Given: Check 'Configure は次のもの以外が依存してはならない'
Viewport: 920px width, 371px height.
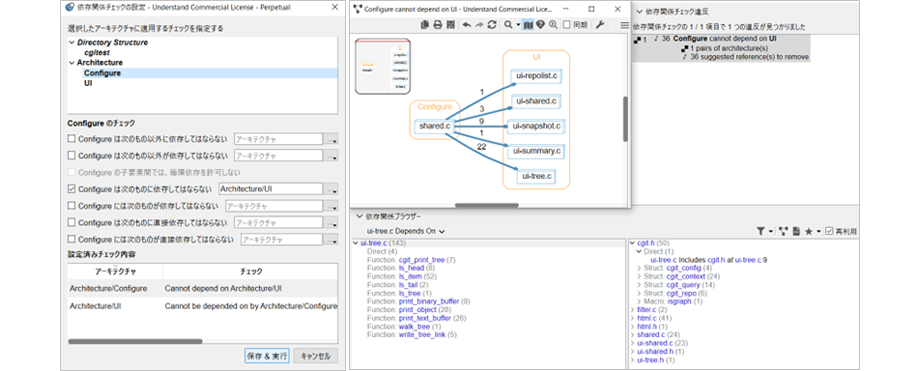Looking at the screenshot, I should [72, 156].
